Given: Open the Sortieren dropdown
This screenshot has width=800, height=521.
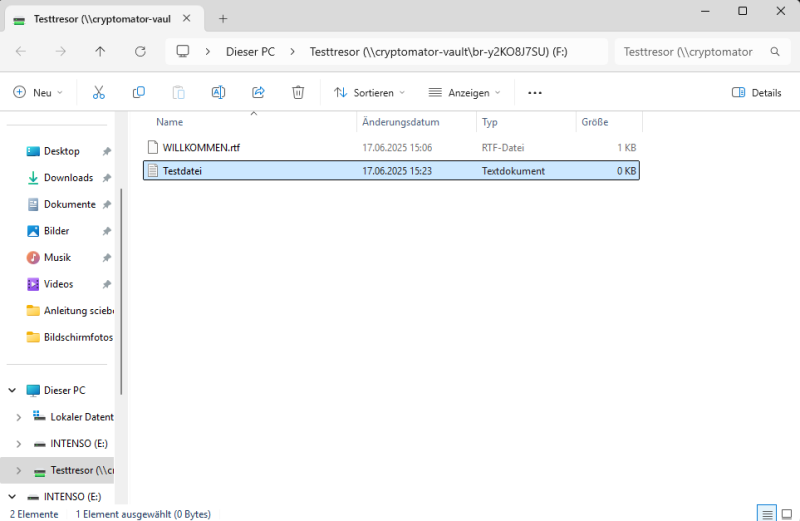Looking at the screenshot, I should click(369, 92).
